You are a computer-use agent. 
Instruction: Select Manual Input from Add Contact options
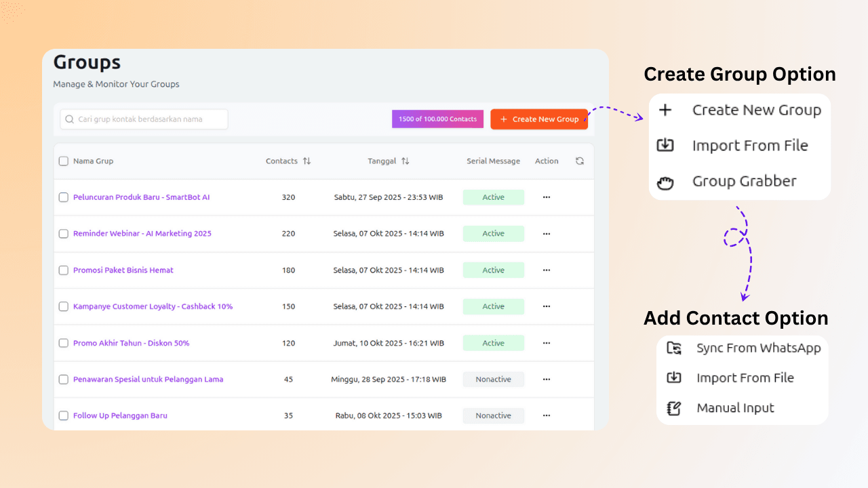point(735,408)
